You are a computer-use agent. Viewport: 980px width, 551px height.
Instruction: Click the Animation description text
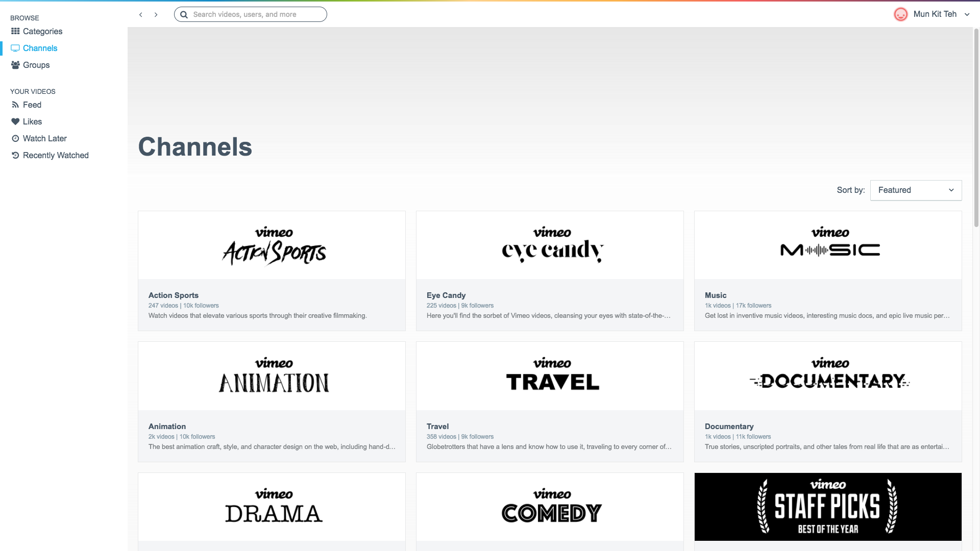(272, 446)
